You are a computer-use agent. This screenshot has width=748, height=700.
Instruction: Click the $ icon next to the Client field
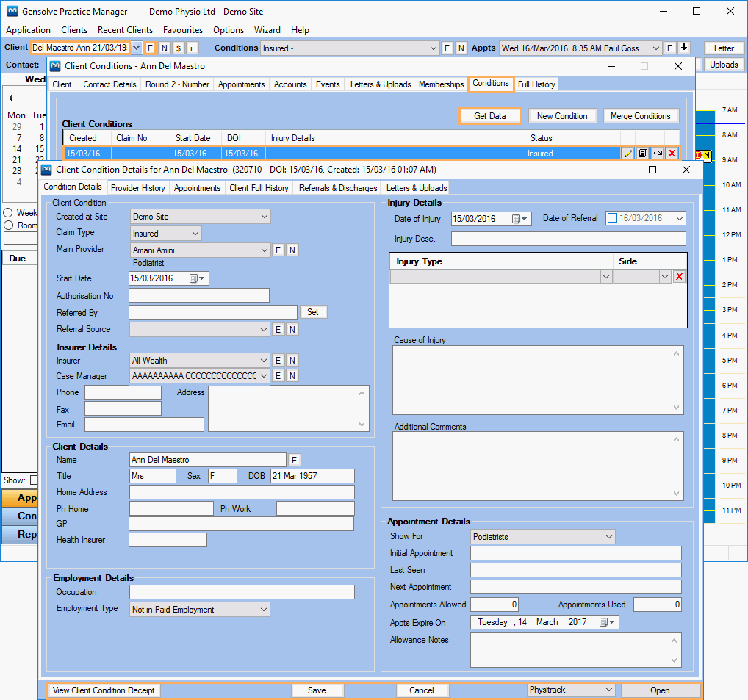pos(179,48)
